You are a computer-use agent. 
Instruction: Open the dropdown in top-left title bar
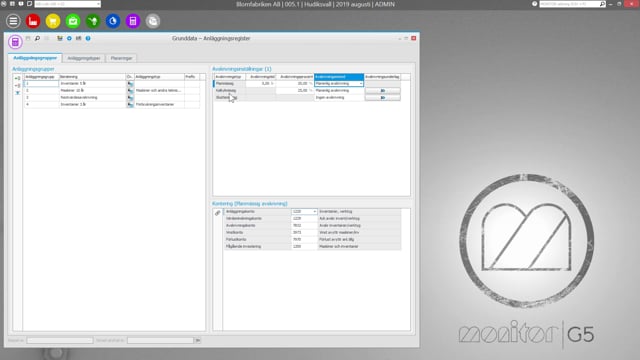click(x=98, y=4)
